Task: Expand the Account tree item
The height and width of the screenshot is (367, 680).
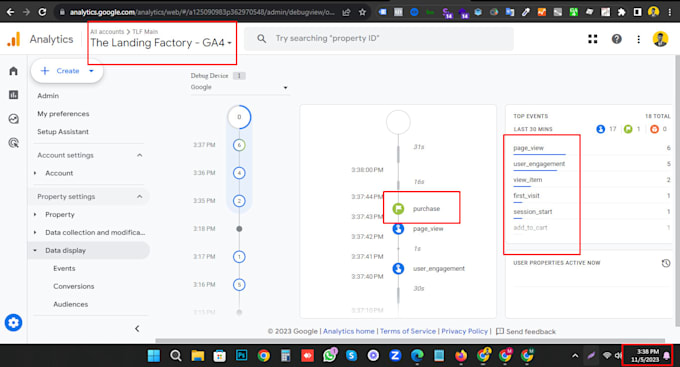Action: (35, 173)
